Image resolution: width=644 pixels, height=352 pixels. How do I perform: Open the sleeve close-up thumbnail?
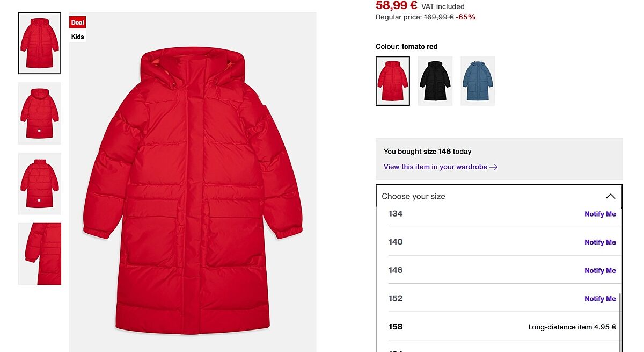point(40,254)
